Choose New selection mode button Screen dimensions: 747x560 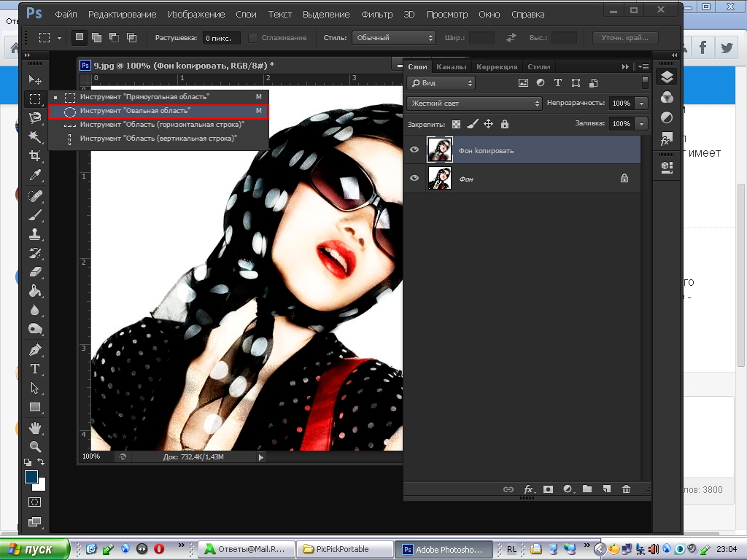click(x=80, y=37)
